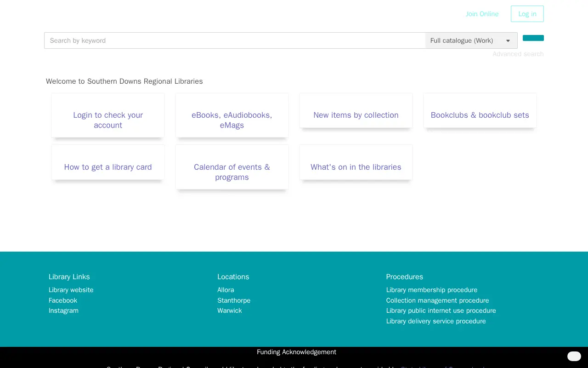Image resolution: width=588 pixels, height=368 pixels.
Task: Open Library delivery service procedure link
Action: click(x=436, y=321)
